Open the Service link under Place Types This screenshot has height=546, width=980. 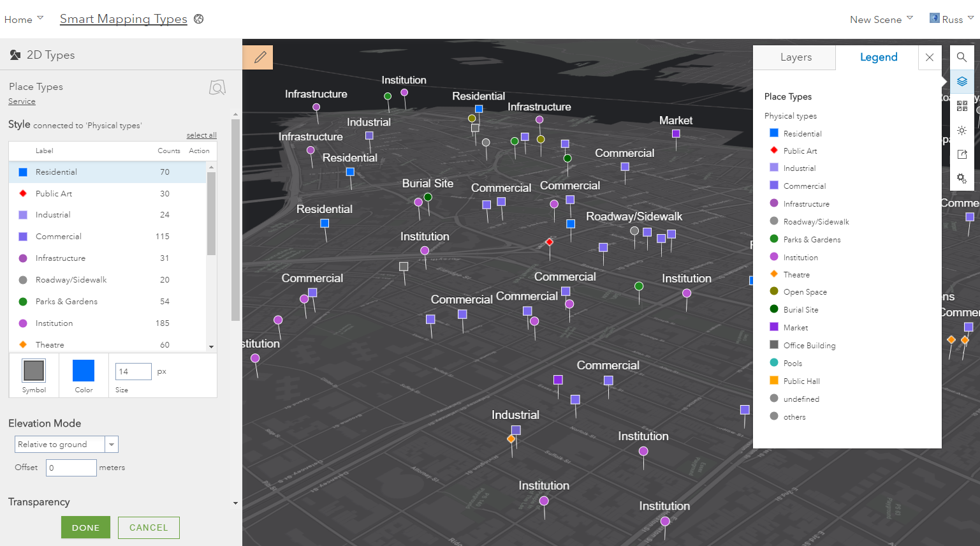coord(22,101)
